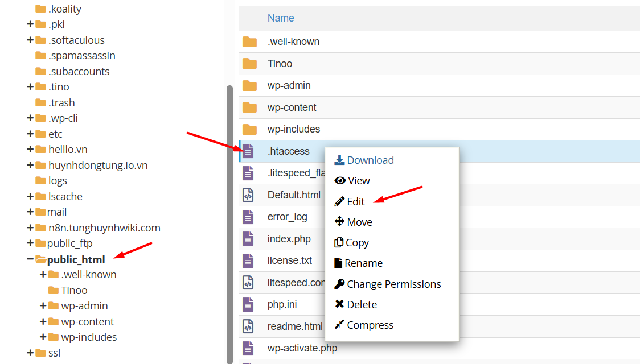Click the wp-activate.php file icon
640x364 pixels.
point(248,348)
